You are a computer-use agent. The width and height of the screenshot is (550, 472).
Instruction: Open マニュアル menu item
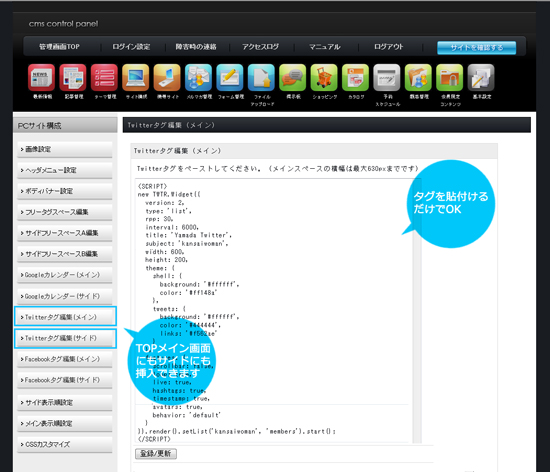pyautogui.click(x=325, y=47)
